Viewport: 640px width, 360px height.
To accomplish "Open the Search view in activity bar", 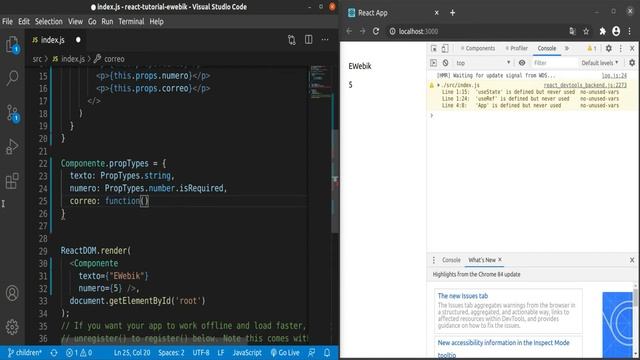I will (x=12, y=78).
